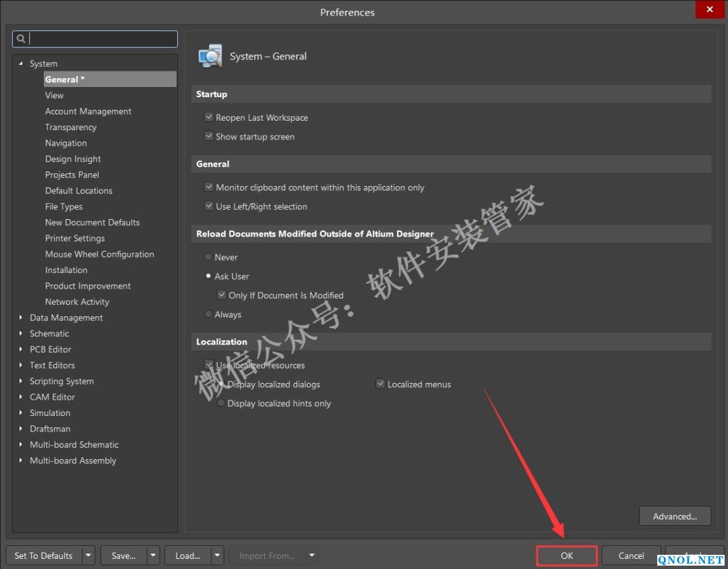Open the Set To Defaults dropdown arrow
The height and width of the screenshot is (569, 728).
tap(88, 556)
